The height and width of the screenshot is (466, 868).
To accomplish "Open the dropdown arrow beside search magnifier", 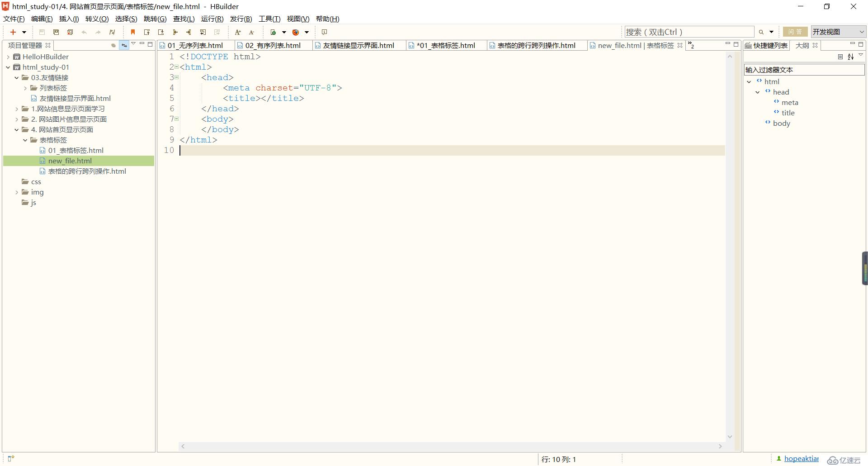I will (x=772, y=32).
